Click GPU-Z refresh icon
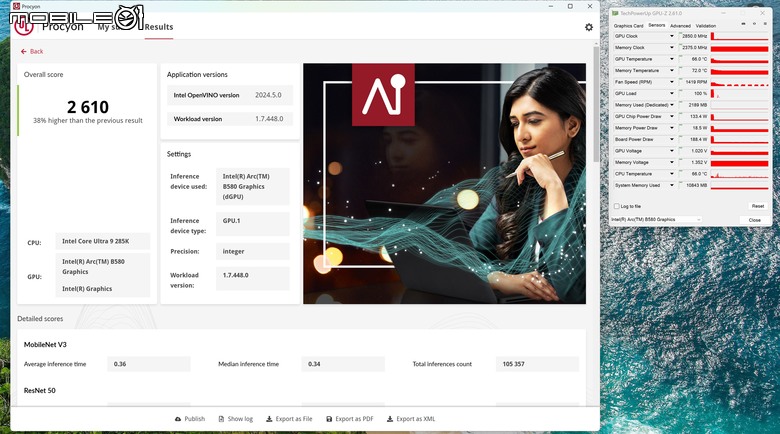This screenshot has width=780, height=434. (x=754, y=24)
